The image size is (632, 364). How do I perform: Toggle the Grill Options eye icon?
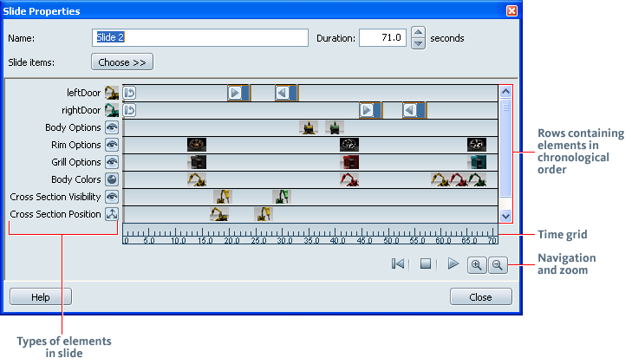(x=112, y=162)
